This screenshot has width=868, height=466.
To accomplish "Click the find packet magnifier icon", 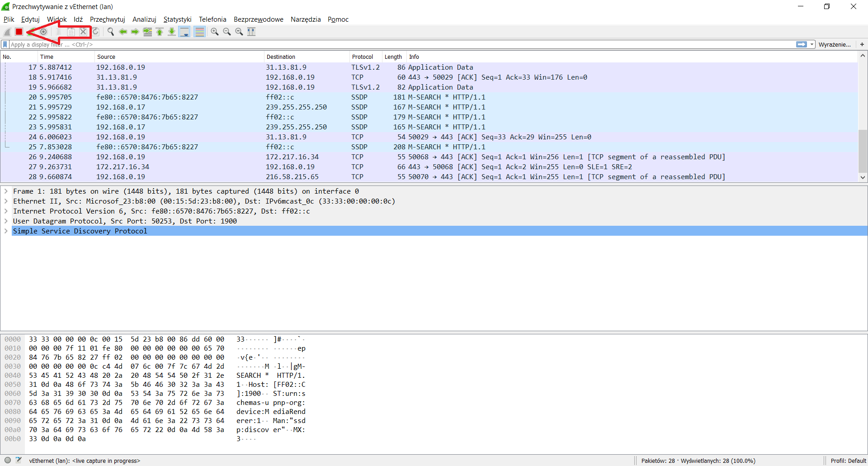I will [x=110, y=32].
